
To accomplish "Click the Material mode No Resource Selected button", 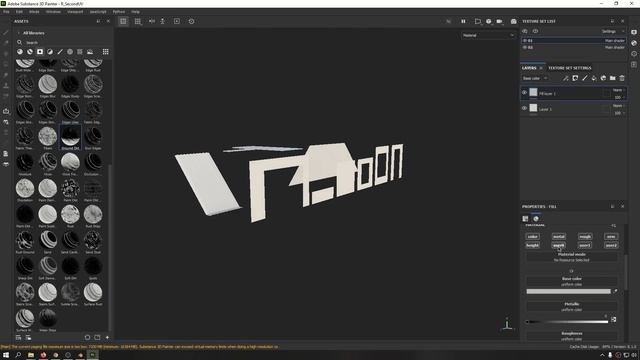I will [x=571, y=257].
